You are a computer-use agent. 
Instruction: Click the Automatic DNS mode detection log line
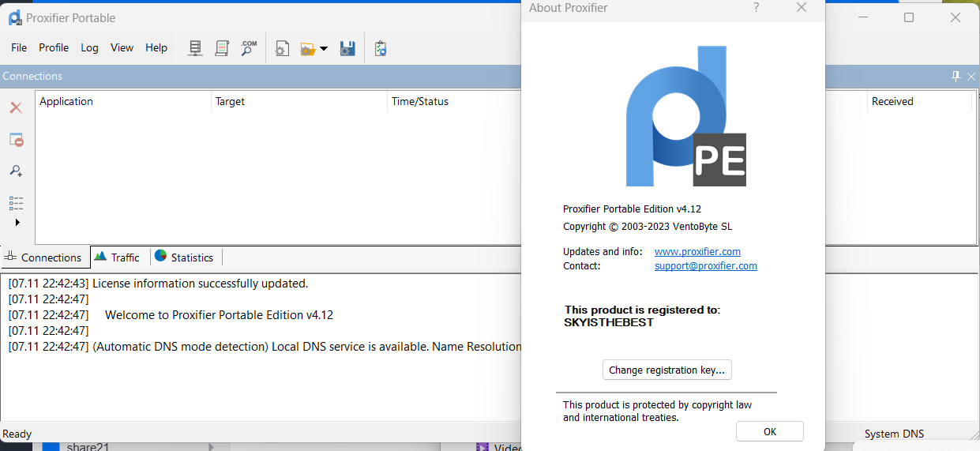coord(265,346)
